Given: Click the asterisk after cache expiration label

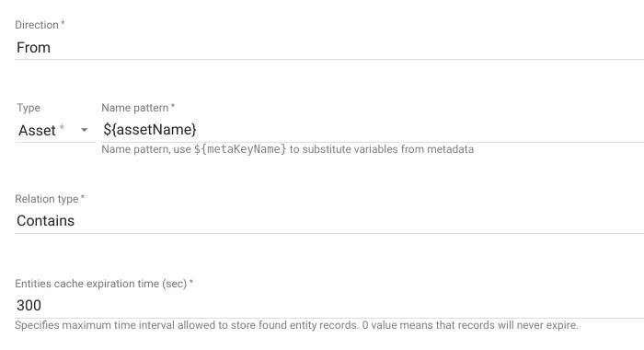Looking at the screenshot, I should tap(191, 282).
